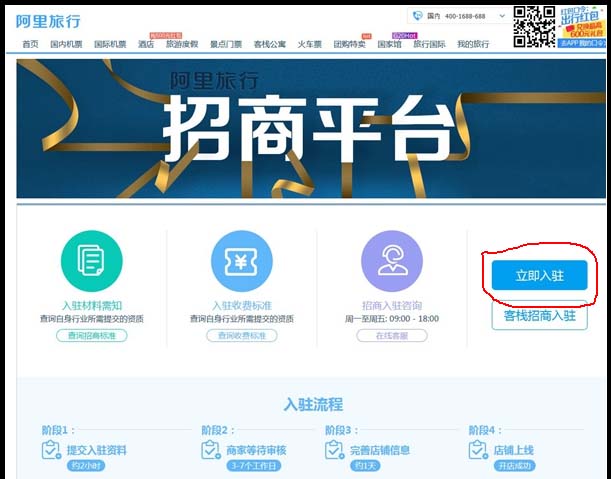The image size is (611, 479).
Task: Open the 旅游度假 nav item
Action: tap(182, 44)
